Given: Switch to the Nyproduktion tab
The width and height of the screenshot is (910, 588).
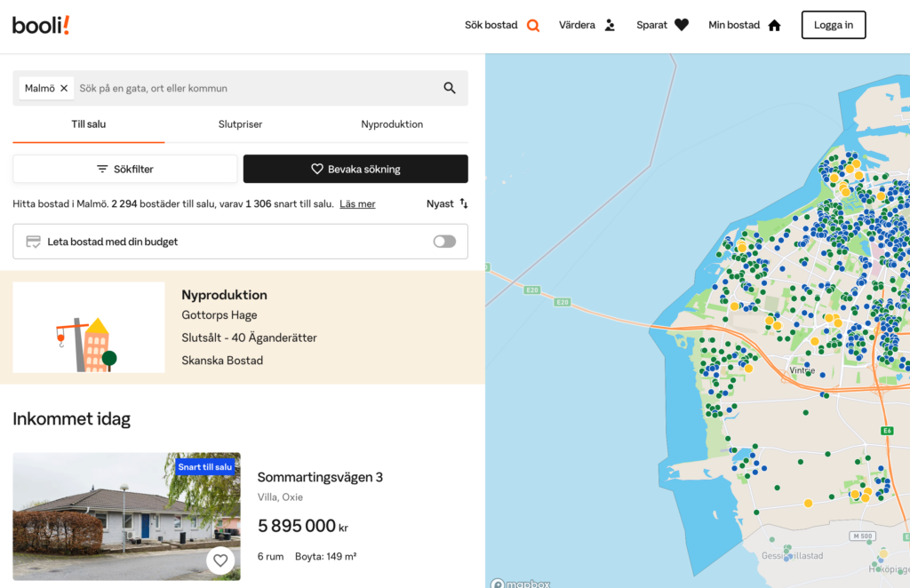Looking at the screenshot, I should click(x=392, y=124).
